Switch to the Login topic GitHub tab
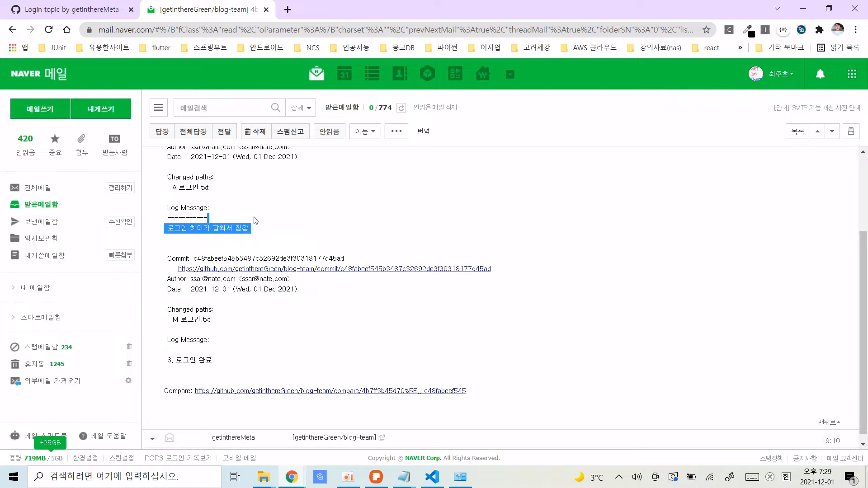Viewport: 868px width, 488px height. [x=71, y=9]
